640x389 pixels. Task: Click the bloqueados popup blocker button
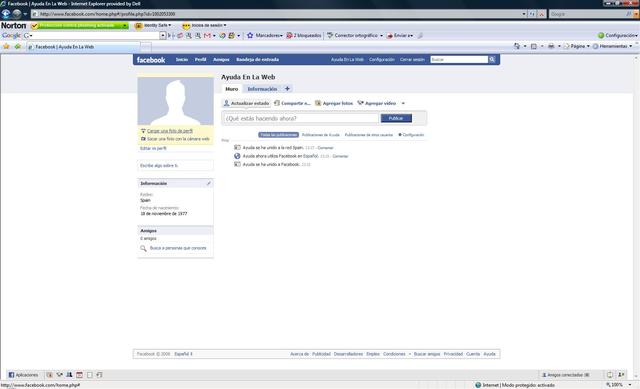coord(304,36)
